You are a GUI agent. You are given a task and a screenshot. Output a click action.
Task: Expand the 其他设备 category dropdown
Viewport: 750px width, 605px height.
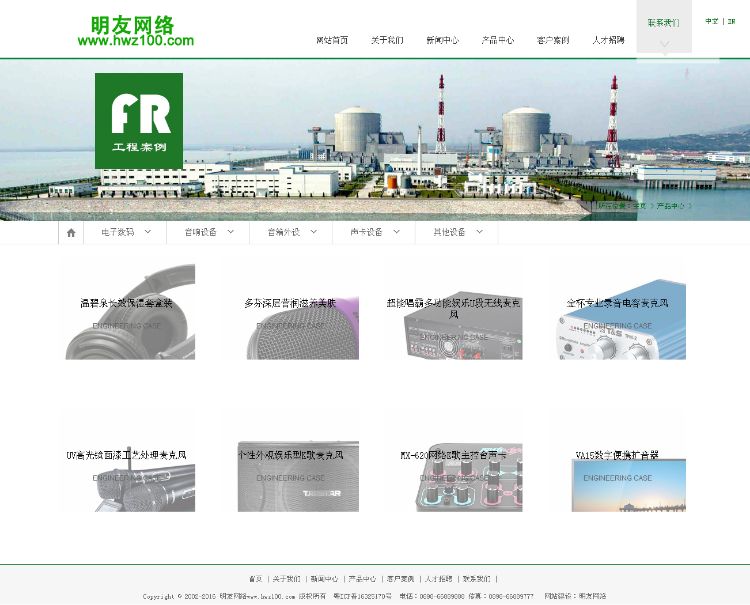tap(457, 232)
